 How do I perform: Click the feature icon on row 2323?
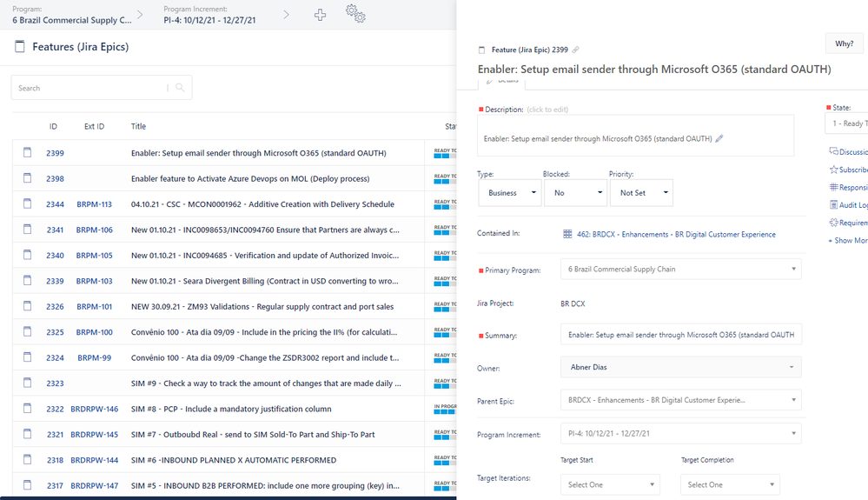tap(27, 383)
